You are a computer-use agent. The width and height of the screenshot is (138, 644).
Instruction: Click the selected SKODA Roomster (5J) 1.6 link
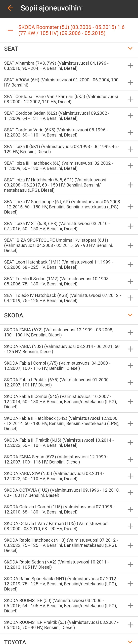pyautogui.click(x=71, y=30)
